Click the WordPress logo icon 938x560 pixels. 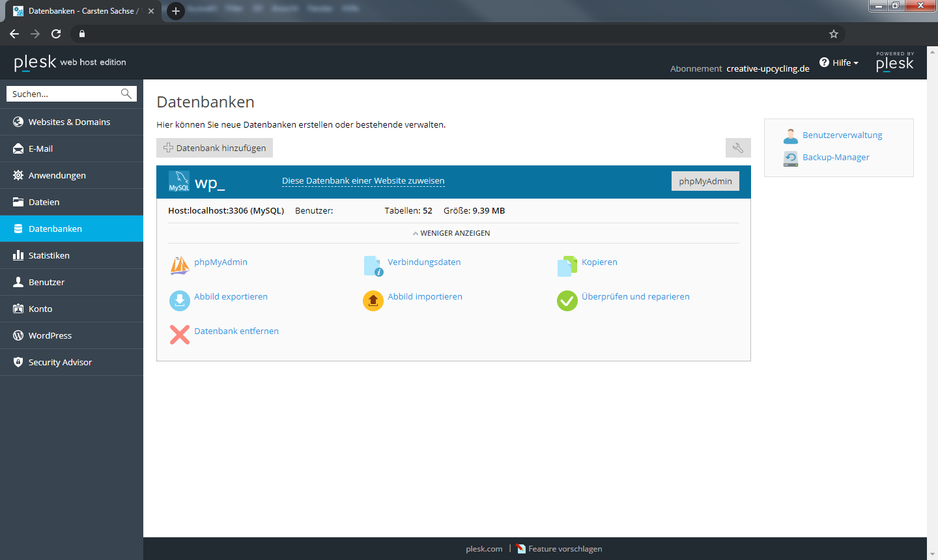[x=18, y=335]
